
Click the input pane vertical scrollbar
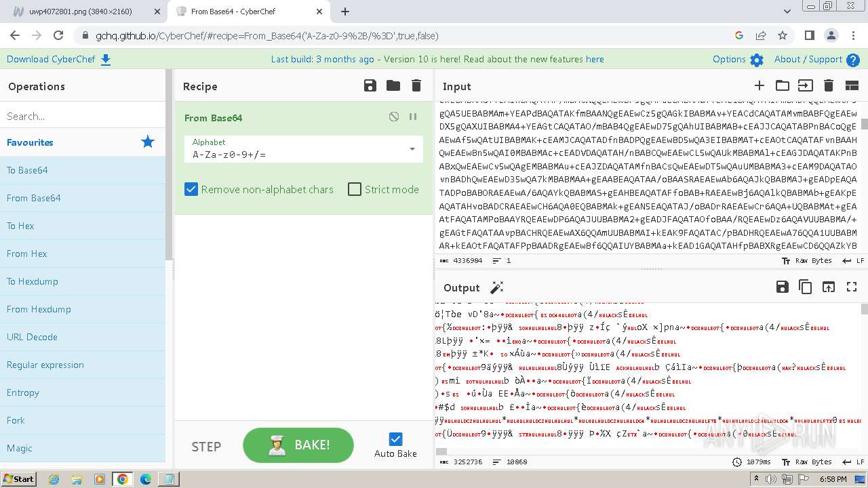point(865,124)
